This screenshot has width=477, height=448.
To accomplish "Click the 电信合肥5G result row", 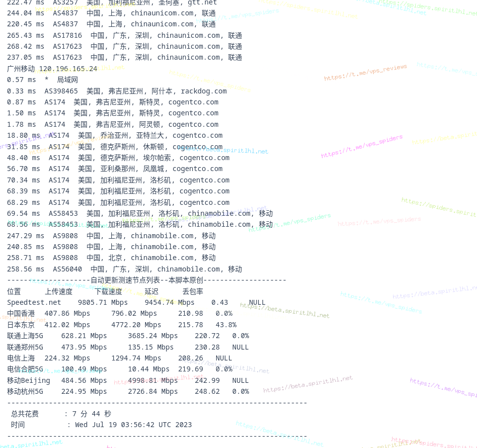I will [x=120, y=369].
